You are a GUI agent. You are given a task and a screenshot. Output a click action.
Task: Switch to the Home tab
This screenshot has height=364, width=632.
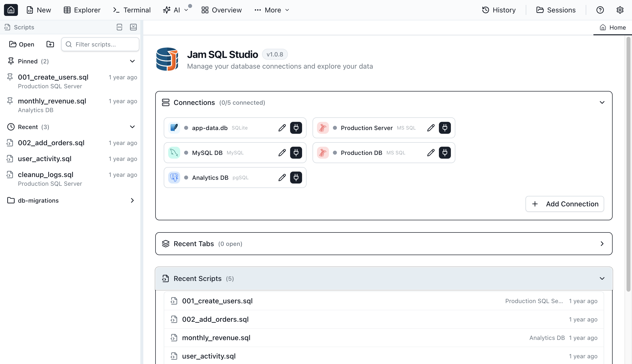pyautogui.click(x=613, y=28)
